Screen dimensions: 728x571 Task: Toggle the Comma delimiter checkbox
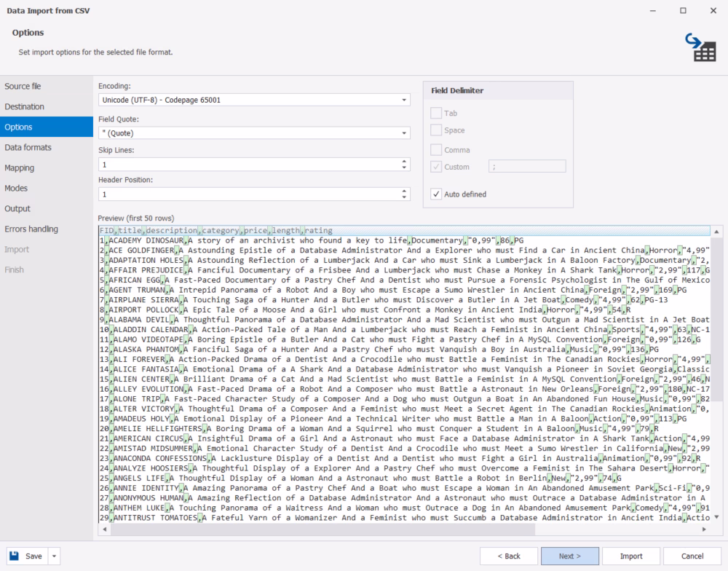(x=436, y=149)
